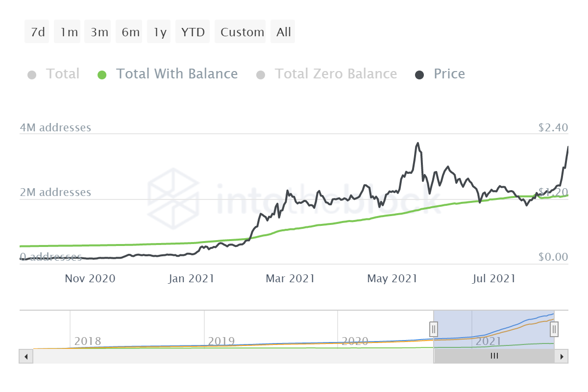
Task: Click the 2018 area in navigator
Action: coord(88,341)
